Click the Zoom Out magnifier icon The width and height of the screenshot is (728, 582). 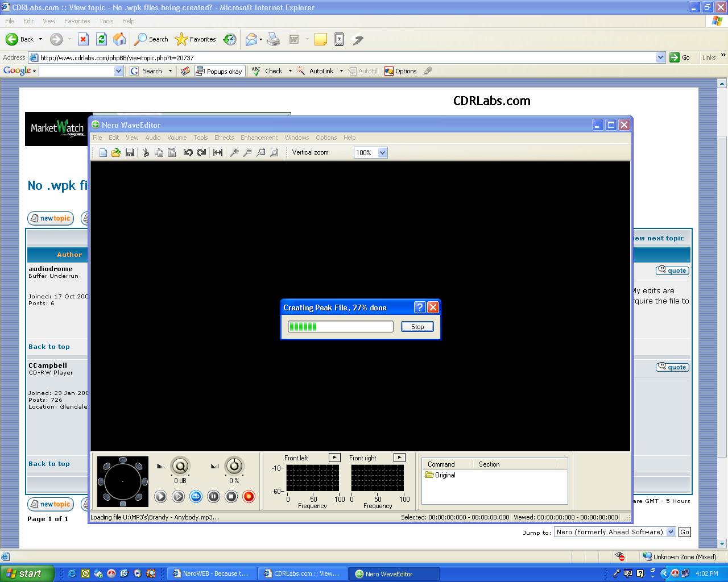point(247,152)
